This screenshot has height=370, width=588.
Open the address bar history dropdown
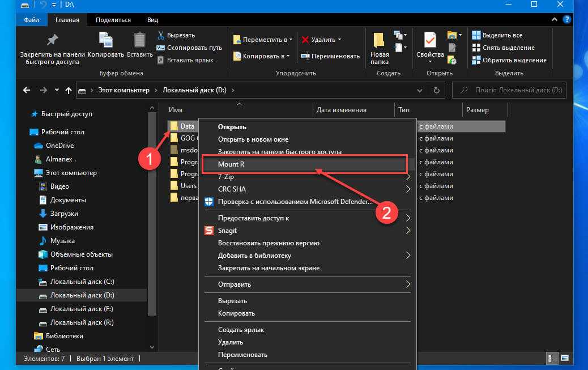point(419,90)
